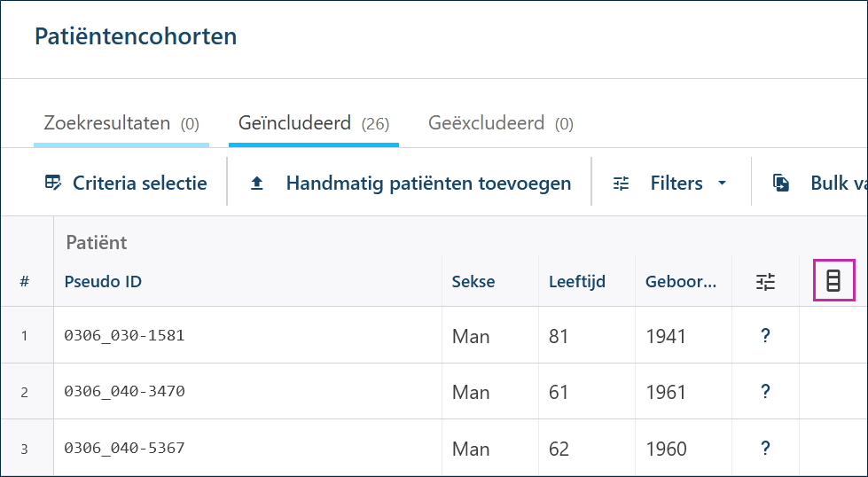The height and width of the screenshot is (477, 868).
Task: Open the column density icon in the header
Action: pos(833,281)
